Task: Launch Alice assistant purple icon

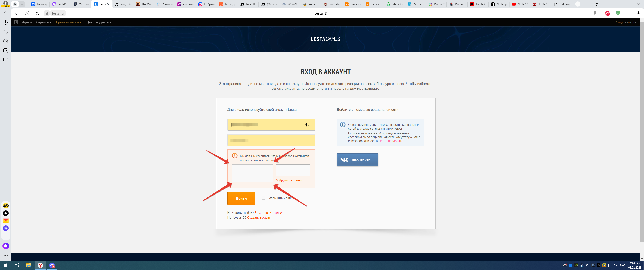Action: [6, 246]
